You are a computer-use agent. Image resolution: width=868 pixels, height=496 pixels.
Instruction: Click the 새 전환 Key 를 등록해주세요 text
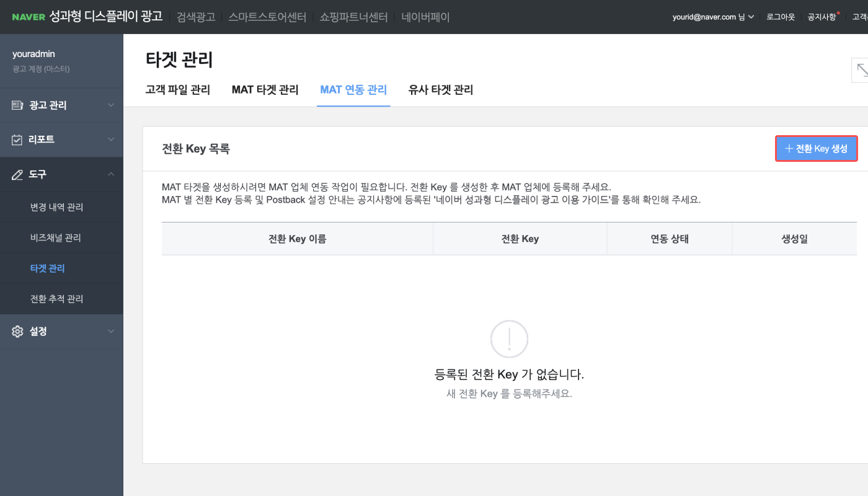(x=510, y=394)
